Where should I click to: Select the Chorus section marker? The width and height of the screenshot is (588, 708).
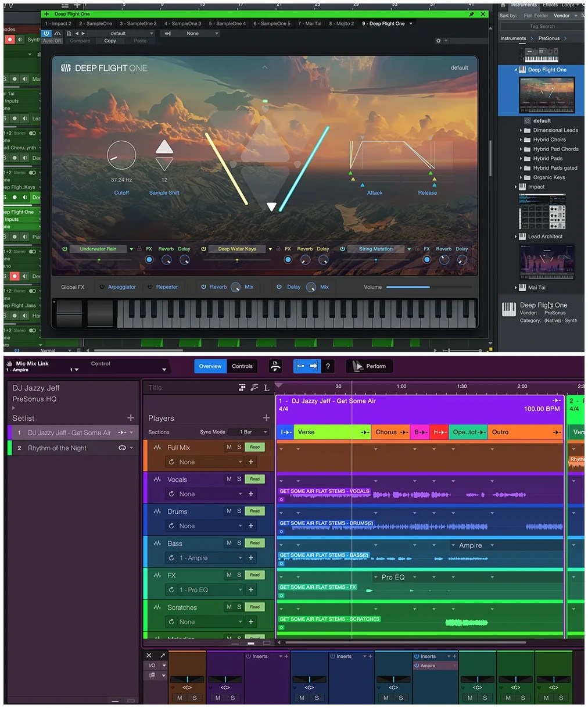coord(391,432)
